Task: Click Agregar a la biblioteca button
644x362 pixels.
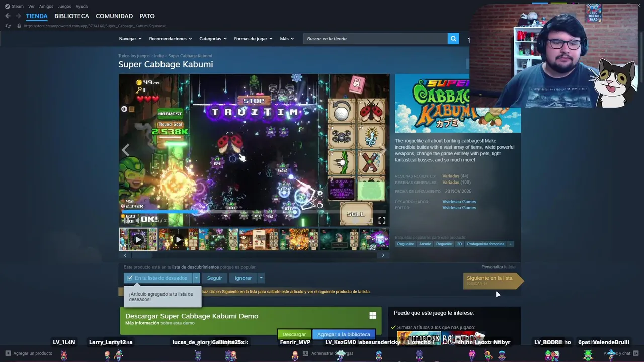Action: click(344, 334)
